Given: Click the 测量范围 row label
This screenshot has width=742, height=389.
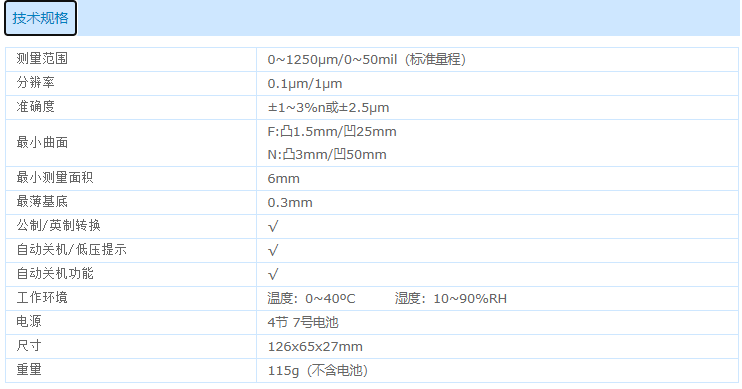Looking at the screenshot, I should [42, 59].
